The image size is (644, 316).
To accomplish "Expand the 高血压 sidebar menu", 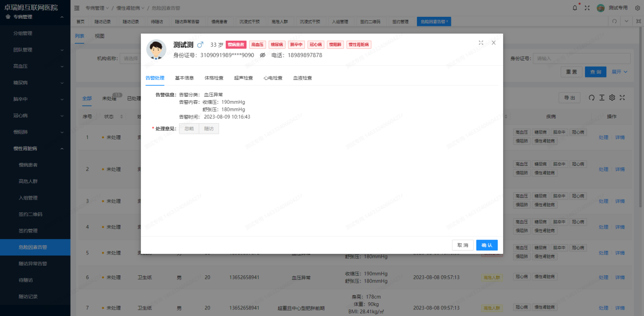I will 35,66.
